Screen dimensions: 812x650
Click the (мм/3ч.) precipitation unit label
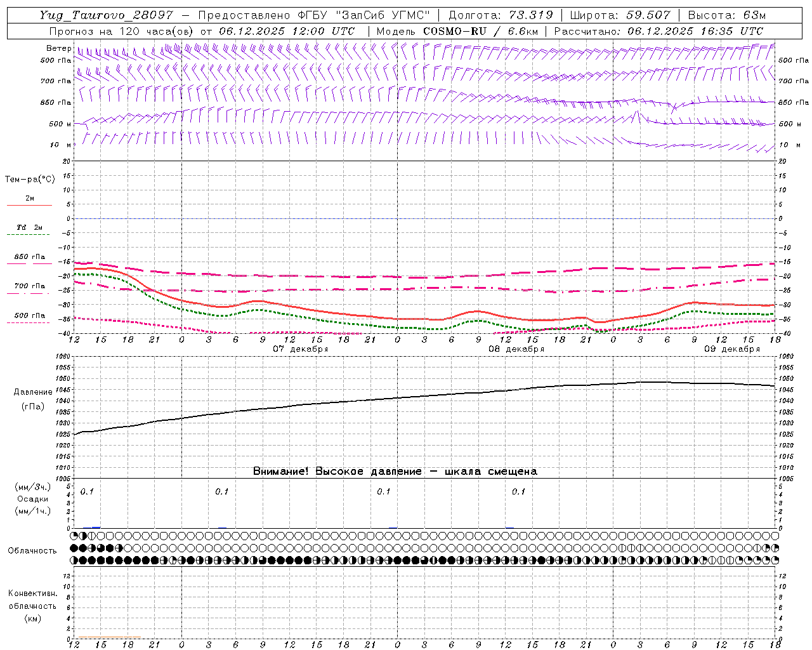(32, 487)
